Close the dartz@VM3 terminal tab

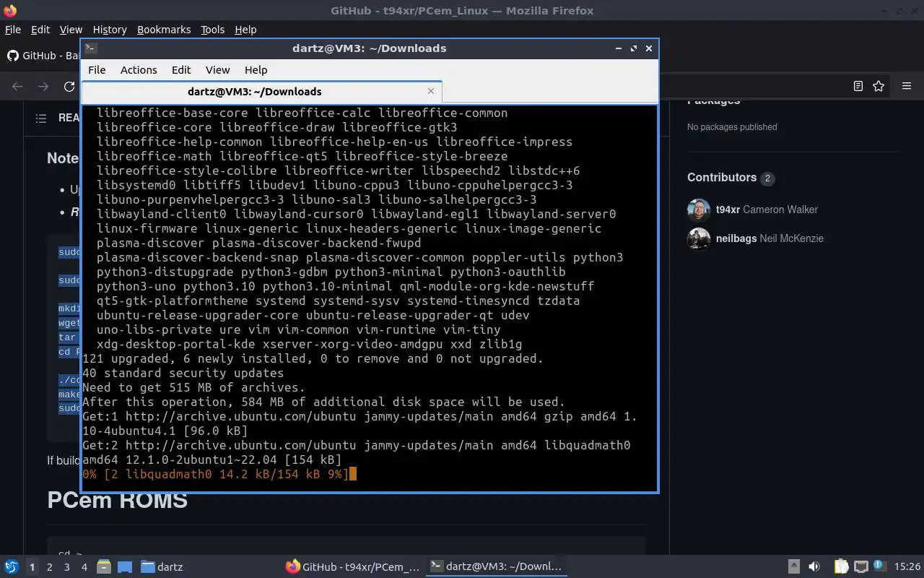[x=431, y=91]
